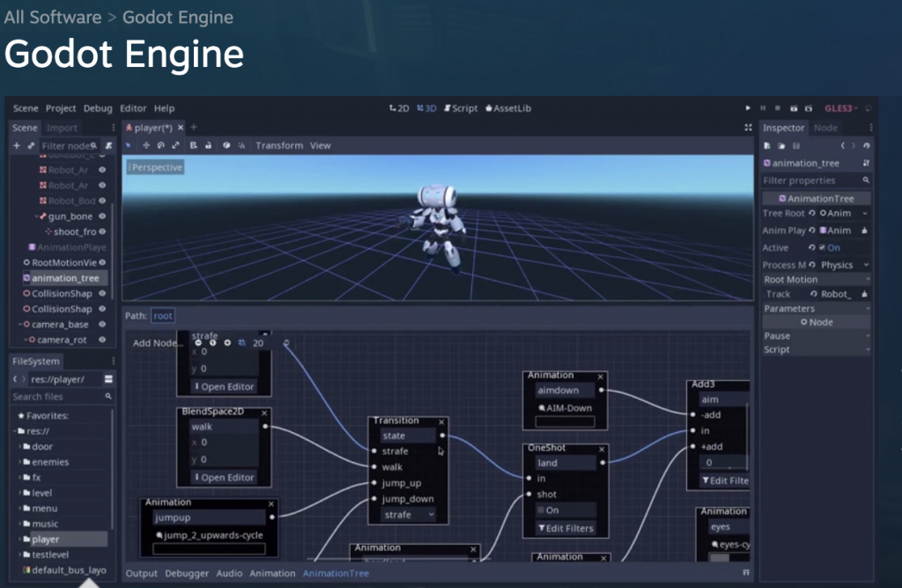Screen dimensions: 902x588
Task: Pause the running scene
Action: point(763,108)
